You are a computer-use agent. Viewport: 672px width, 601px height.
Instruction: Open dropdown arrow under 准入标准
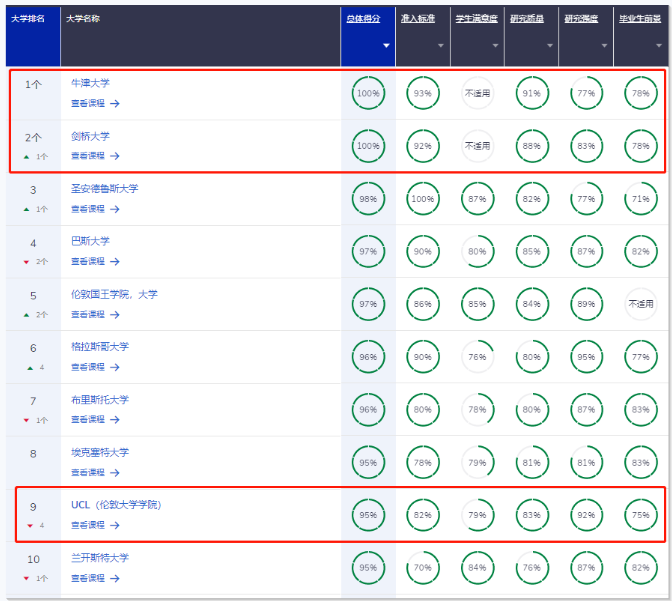point(441,45)
